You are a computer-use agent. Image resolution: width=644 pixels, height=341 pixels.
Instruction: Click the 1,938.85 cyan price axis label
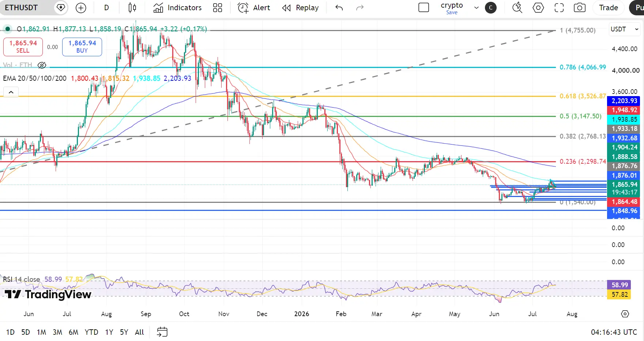coord(624,120)
